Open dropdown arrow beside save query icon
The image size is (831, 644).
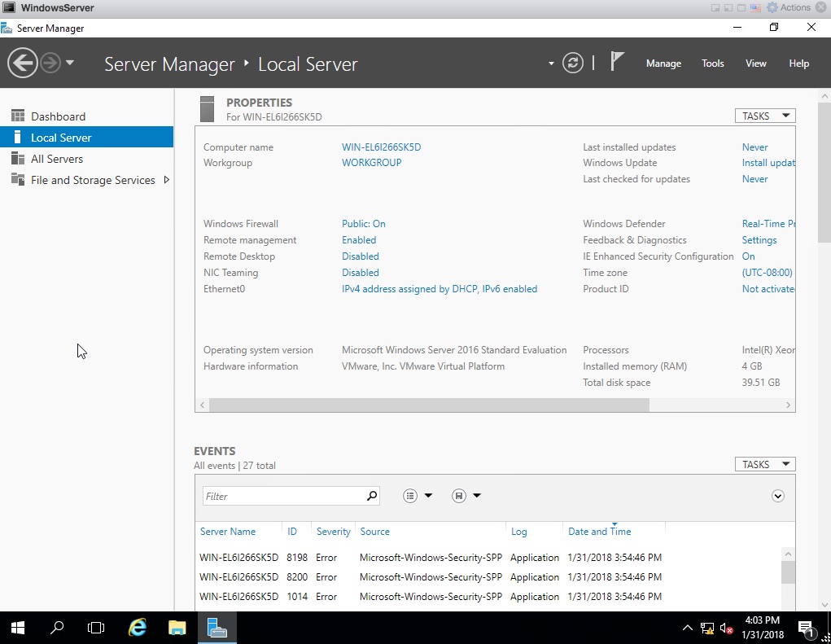click(x=477, y=496)
